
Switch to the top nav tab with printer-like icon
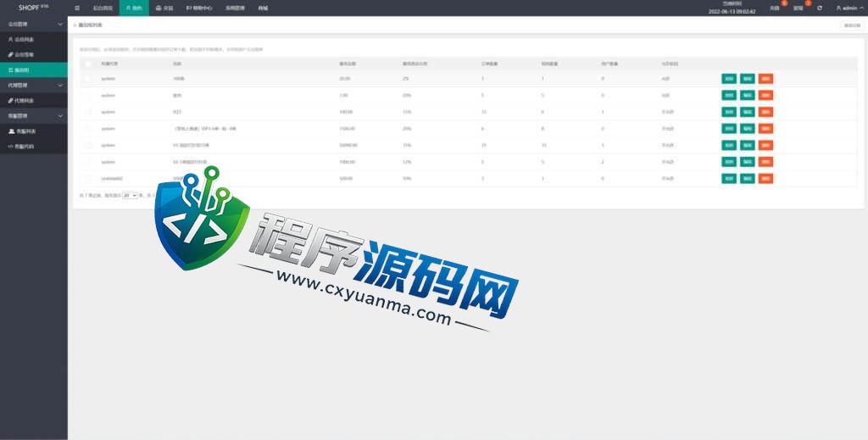point(164,8)
